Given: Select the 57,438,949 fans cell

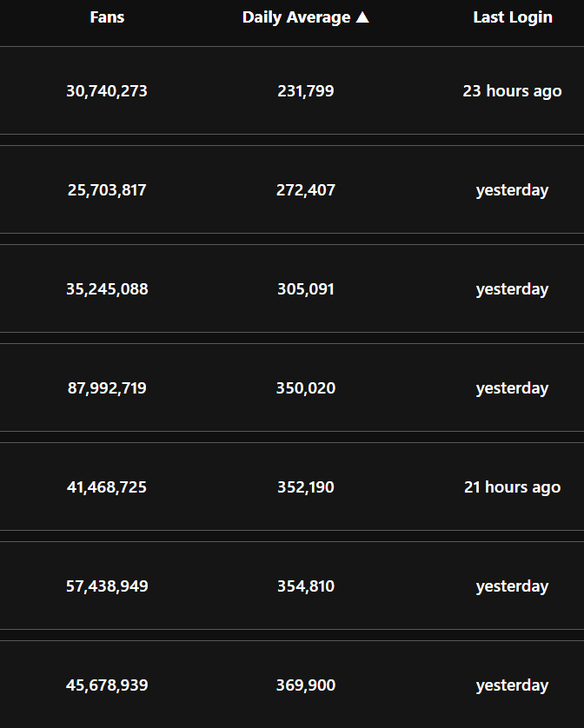Looking at the screenshot, I should [107, 586].
